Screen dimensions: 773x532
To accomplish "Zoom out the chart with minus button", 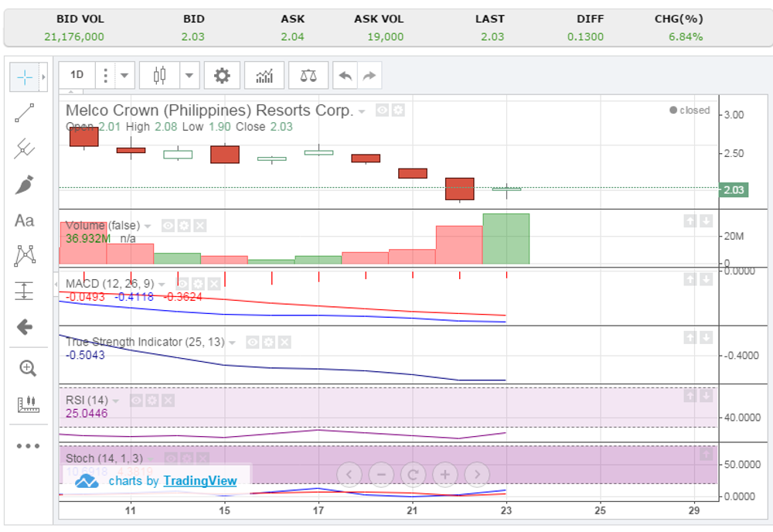I will tap(381, 475).
